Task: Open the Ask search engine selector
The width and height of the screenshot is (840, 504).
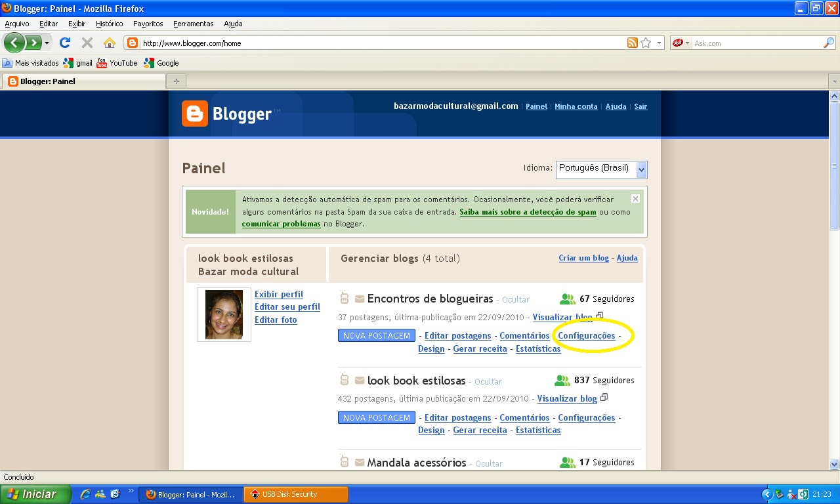Action: point(681,43)
